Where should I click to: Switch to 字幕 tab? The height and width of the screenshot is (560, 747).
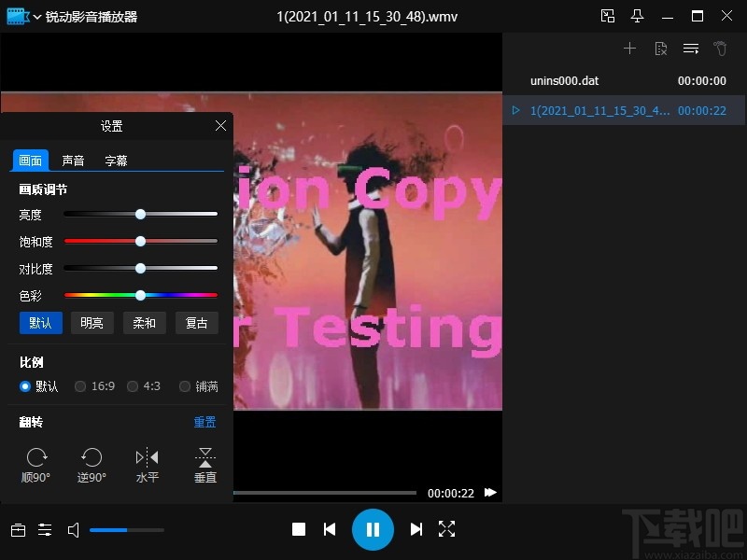[116, 161]
